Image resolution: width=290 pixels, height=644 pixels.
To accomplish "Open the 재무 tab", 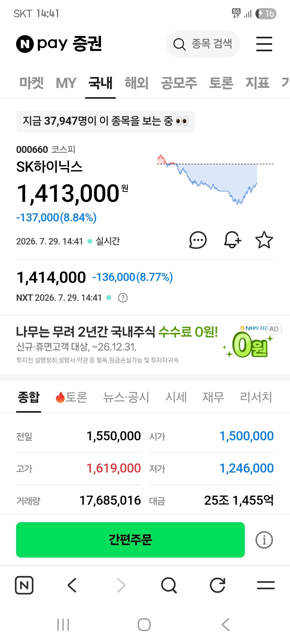I will tap(213, 397).
